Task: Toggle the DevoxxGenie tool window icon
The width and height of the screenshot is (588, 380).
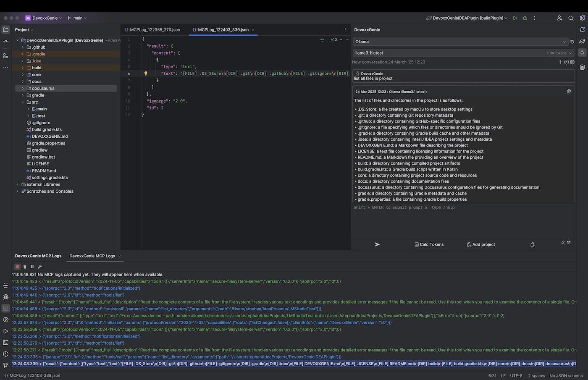Action: (x=582, y=53)
